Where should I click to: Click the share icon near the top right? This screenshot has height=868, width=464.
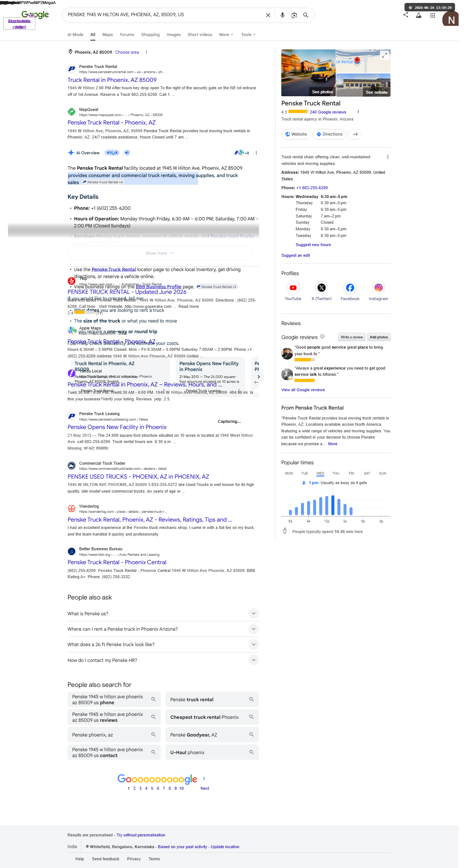click(x=406, y=15)
